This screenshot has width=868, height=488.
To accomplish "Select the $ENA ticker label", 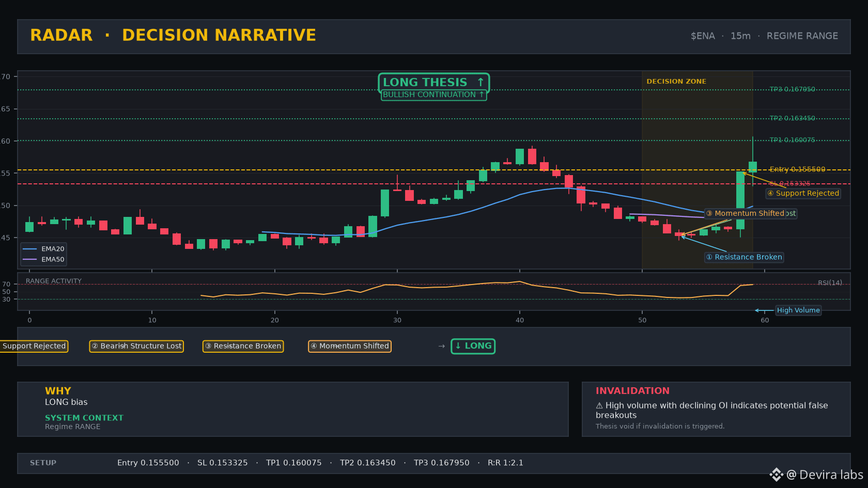I will click(x=703, y=36).
